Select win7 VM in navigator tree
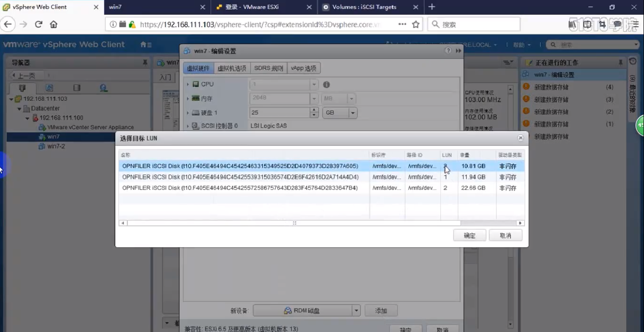 53,137
